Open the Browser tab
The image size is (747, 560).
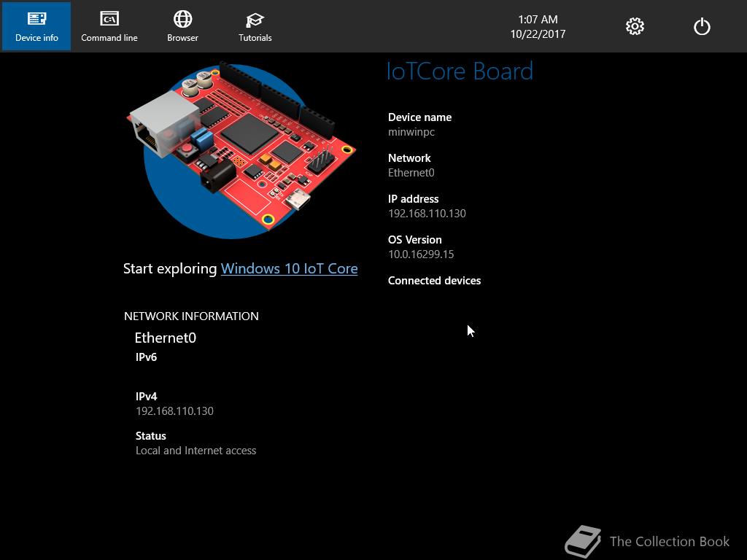[x=182, y=26]
